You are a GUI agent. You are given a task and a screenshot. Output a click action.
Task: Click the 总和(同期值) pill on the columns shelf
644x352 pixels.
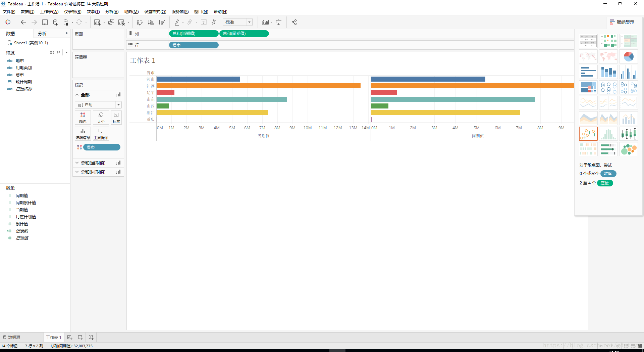[244, 34]
